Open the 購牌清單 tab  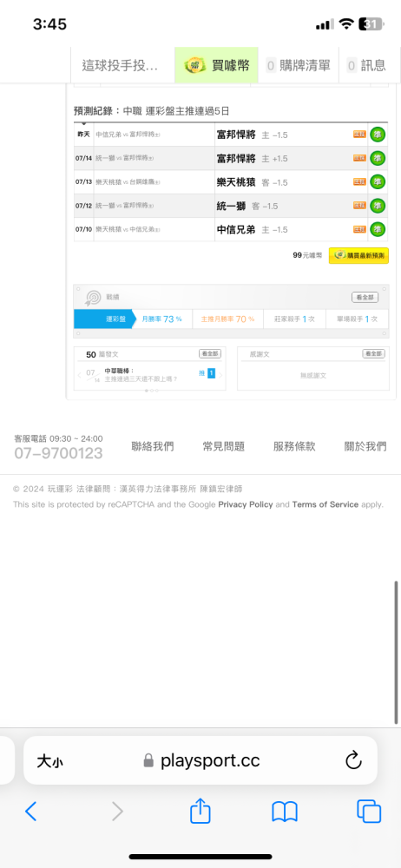click(x=299, y=65)
